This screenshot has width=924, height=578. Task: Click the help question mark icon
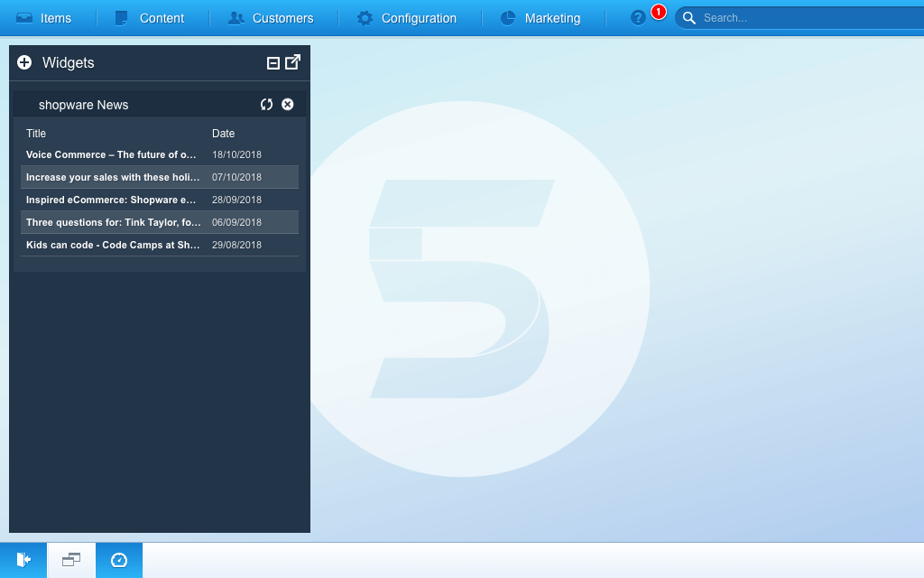pyautogui.click(x=638, y=18)
